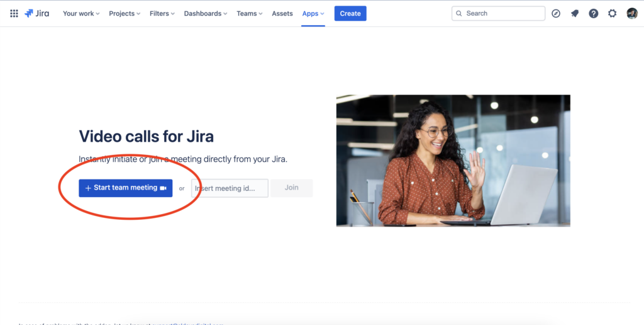Open the app switcher grid icon
The height and width of the screenshot is (325, 644).
pyautogui.click(x=14, y=14)
